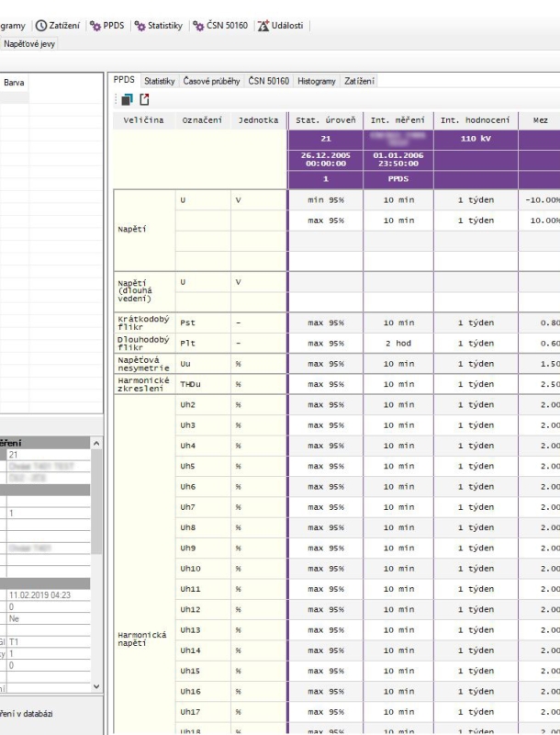This screenshot has width=560, height=735.
Task: Select the Dlouhodobý flikr row
Action: (x=144, y=343)
